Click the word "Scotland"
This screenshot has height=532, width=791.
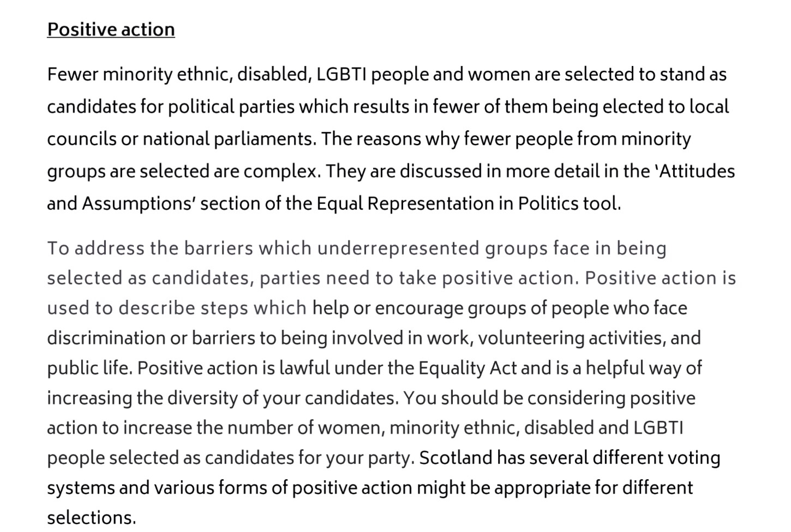tap(456, 458)
